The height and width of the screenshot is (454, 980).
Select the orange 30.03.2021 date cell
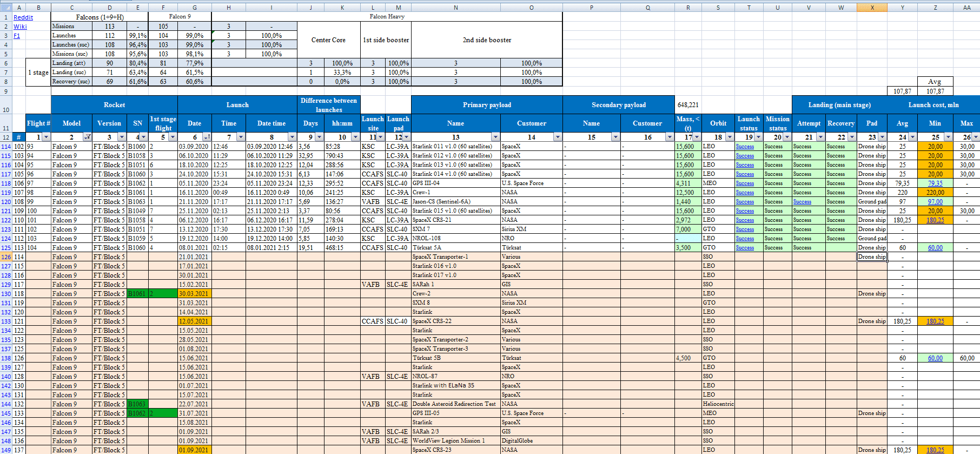[194, 294]
